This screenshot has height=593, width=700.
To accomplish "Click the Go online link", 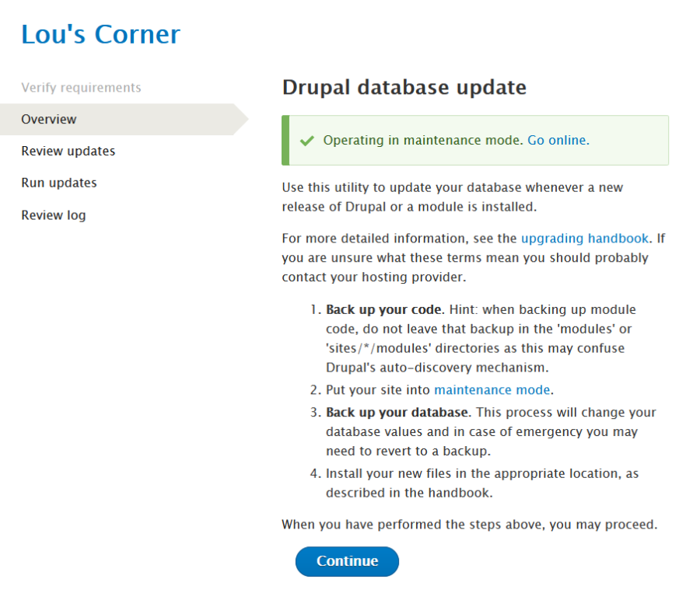I will 558,141.
